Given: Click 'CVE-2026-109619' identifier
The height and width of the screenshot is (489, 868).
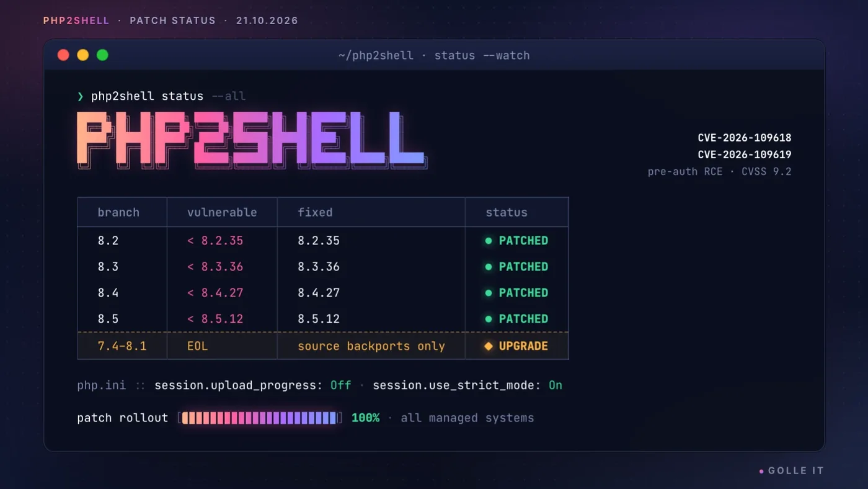Looking at the screenshot, I should [x=745, y=155].
